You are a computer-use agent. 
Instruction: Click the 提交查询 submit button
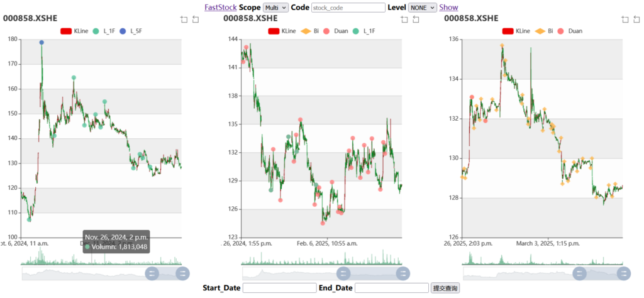point(445,288)
